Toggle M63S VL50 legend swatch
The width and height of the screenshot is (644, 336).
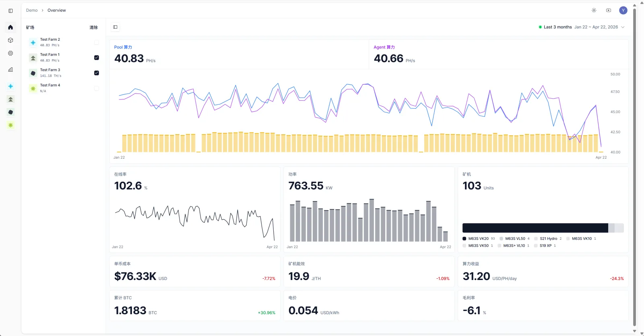501,239
